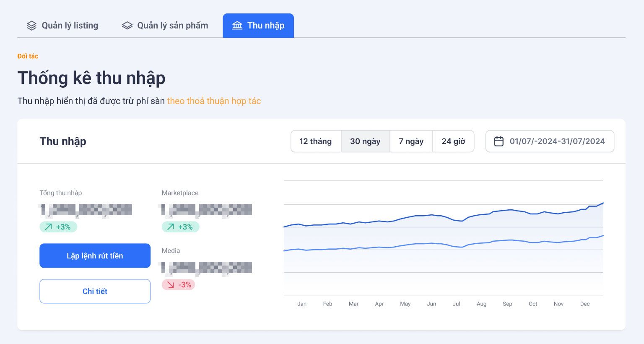Image resolution: width=644 pixels, height=344 pixels.
Task: Click the red down arrow icon under Media
Action: click(171, 285)
